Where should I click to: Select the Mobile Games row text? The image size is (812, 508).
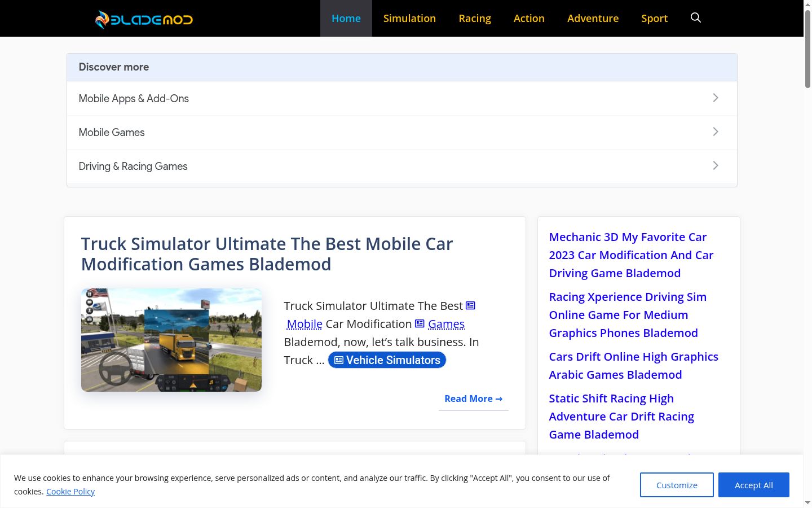coord(112,133)
